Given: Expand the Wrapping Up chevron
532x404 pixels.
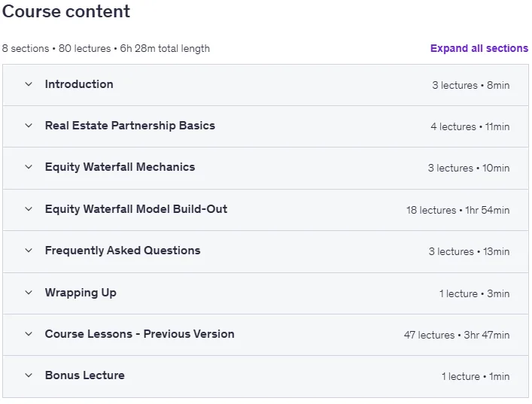Looking at the screenshot, I should click(x=29, y=293).
